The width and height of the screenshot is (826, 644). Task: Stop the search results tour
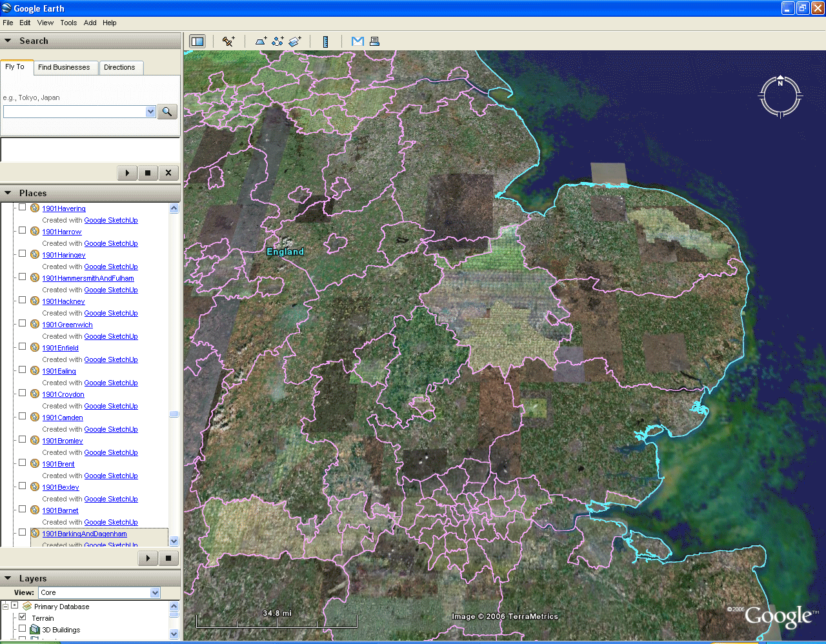(x=148, y=173)
